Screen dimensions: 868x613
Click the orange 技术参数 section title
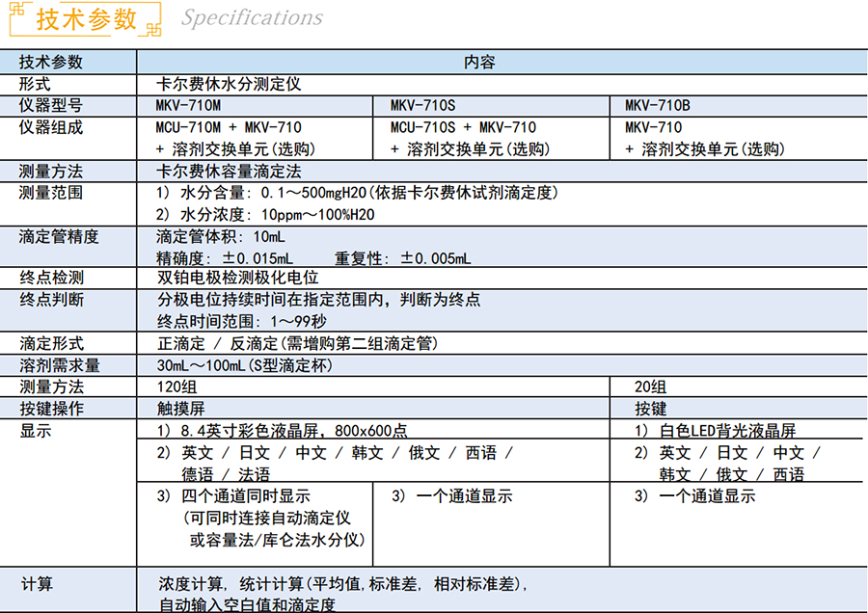tap(86, 19)
